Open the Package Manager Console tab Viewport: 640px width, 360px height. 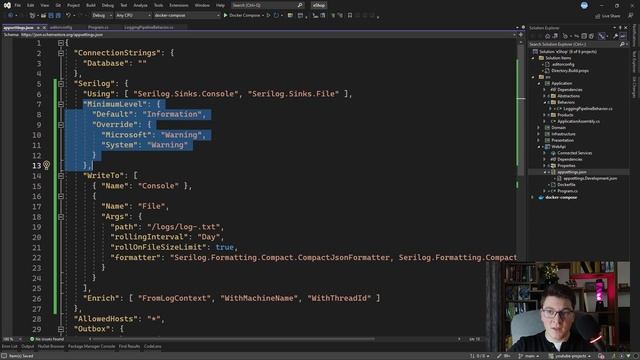point(91,347)
